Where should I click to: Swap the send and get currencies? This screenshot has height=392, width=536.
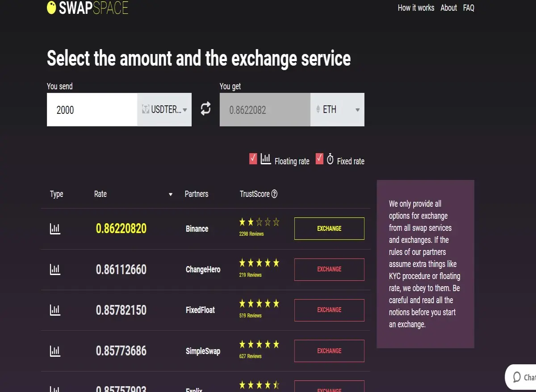tap(205, 108)
